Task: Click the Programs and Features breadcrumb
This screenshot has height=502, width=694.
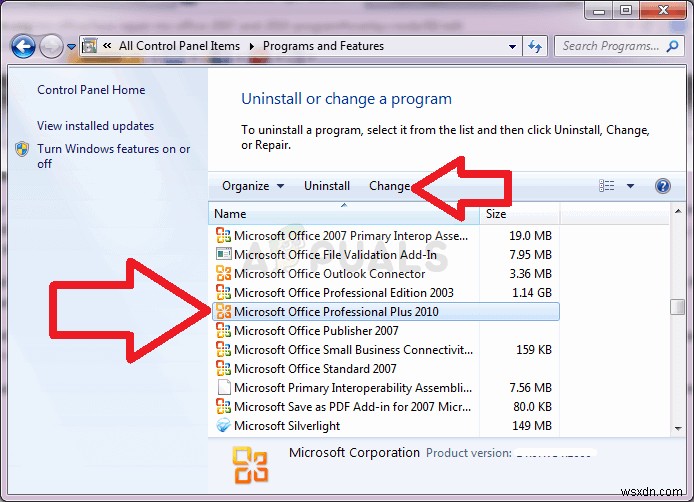Action: point(323,46)
